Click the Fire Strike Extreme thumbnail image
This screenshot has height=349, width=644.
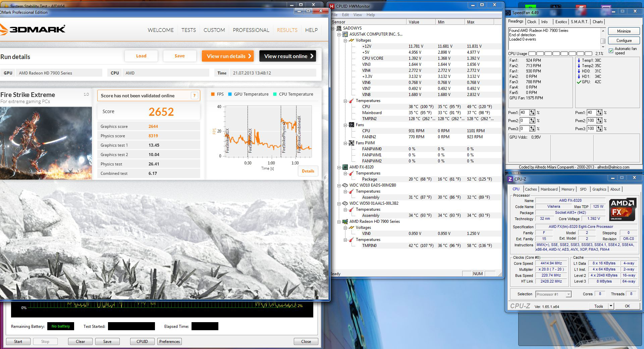click(x=46, y=143)
